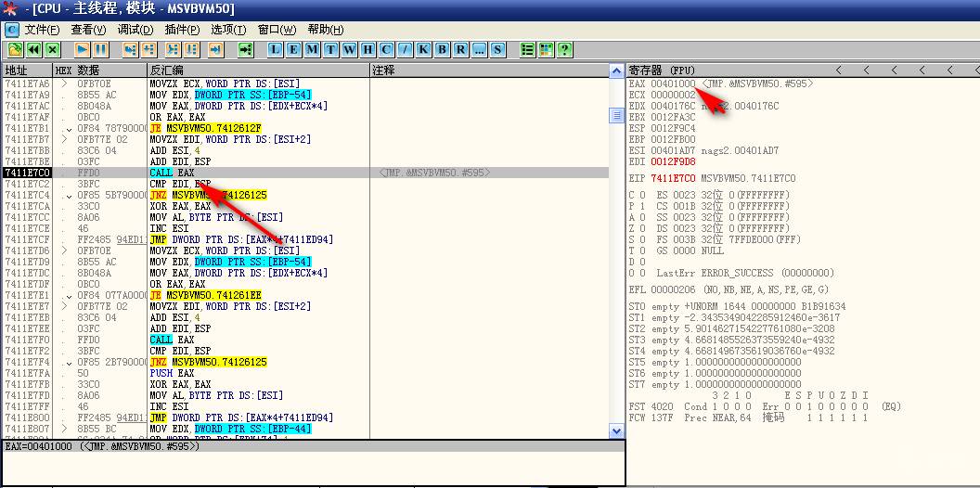Open the 选项(T) menu
The height and width of the screenshot is (488, 980).
pos(228,30)
